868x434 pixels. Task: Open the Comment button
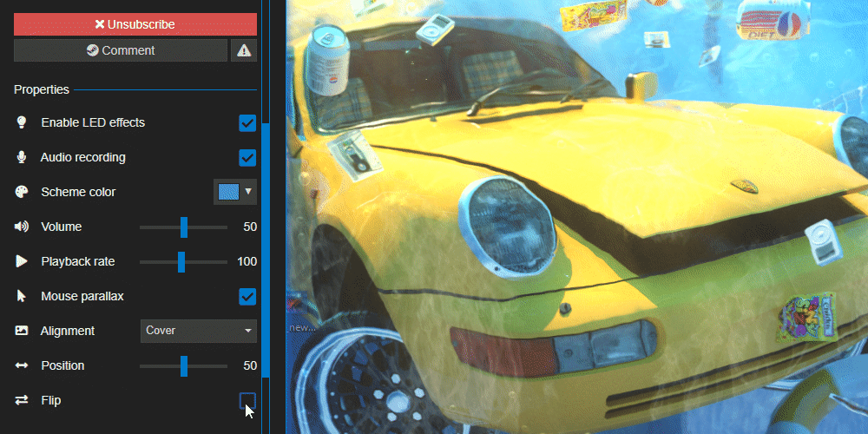121,50
